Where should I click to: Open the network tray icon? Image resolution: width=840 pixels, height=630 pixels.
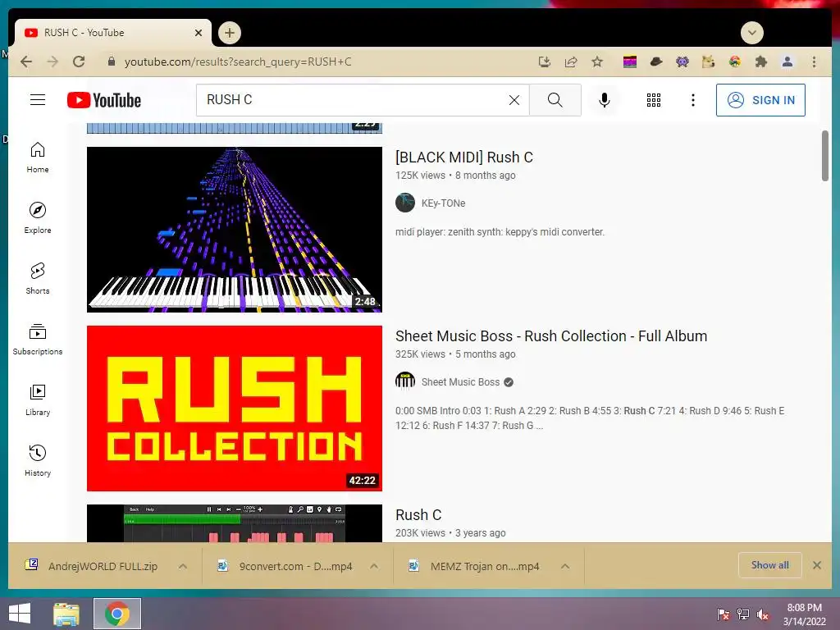(743, 614)
